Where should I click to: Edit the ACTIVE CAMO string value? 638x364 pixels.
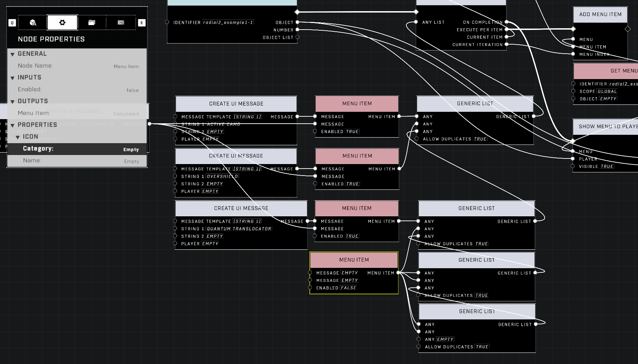(x=223, y=124)
